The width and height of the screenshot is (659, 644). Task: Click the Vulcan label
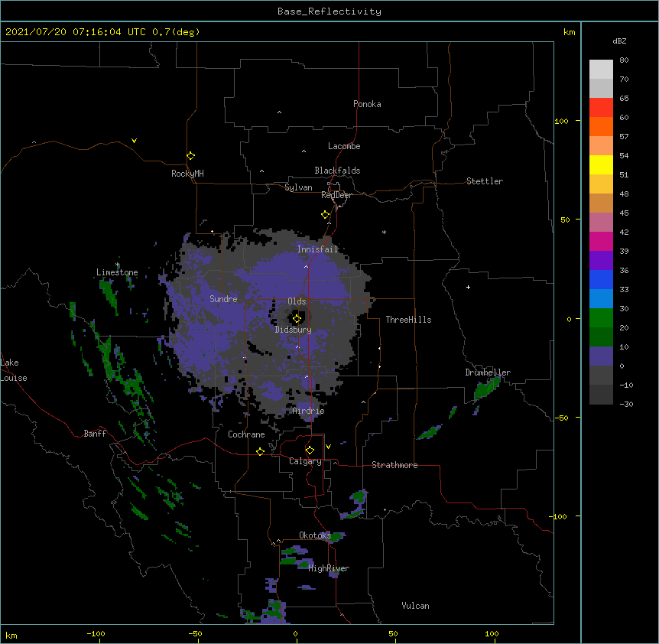click(x=415, y=606)
